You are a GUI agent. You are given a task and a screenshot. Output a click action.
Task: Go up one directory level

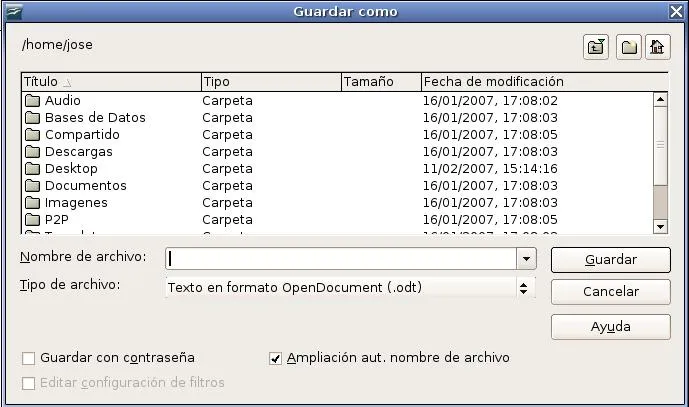point(597,47)
